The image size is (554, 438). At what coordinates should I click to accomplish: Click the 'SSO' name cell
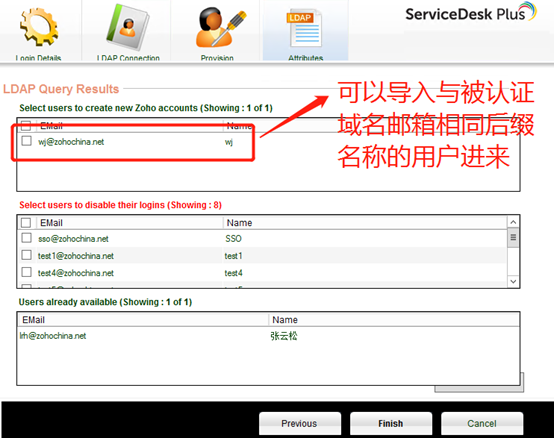(x=233, y=239)
